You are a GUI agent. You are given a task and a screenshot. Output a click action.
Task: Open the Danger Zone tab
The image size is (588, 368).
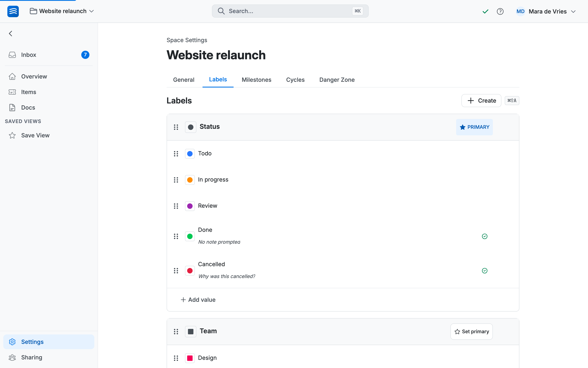[337, 80]
